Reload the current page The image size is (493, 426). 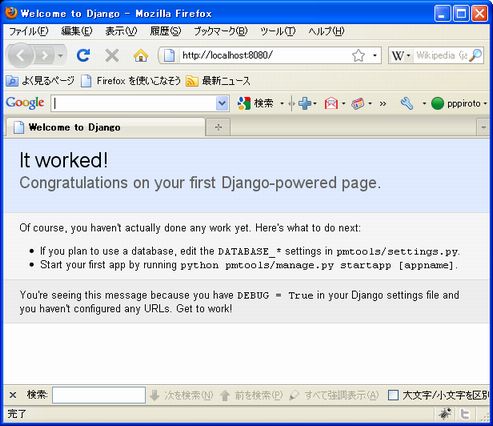pyautogui.click(x=83, y=55)
